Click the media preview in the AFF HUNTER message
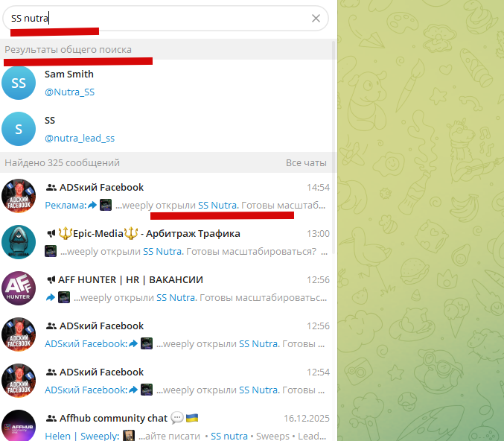The width and height of the screenshot is (504, 441). 64,297
